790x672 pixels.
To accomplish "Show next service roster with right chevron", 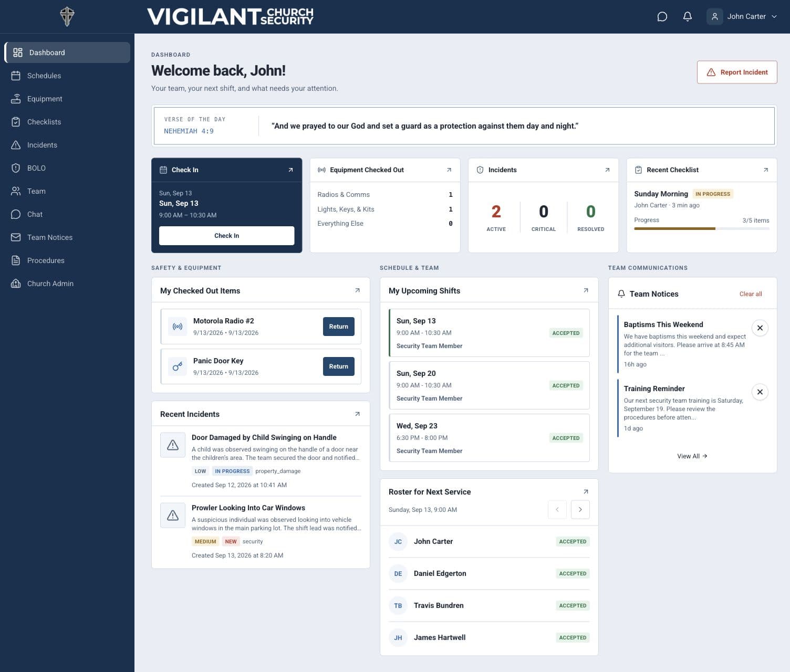I will click(580, 509).
